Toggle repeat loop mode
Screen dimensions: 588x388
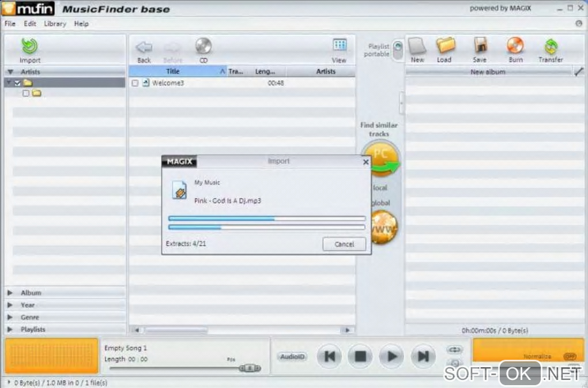[x=454, y=350]
